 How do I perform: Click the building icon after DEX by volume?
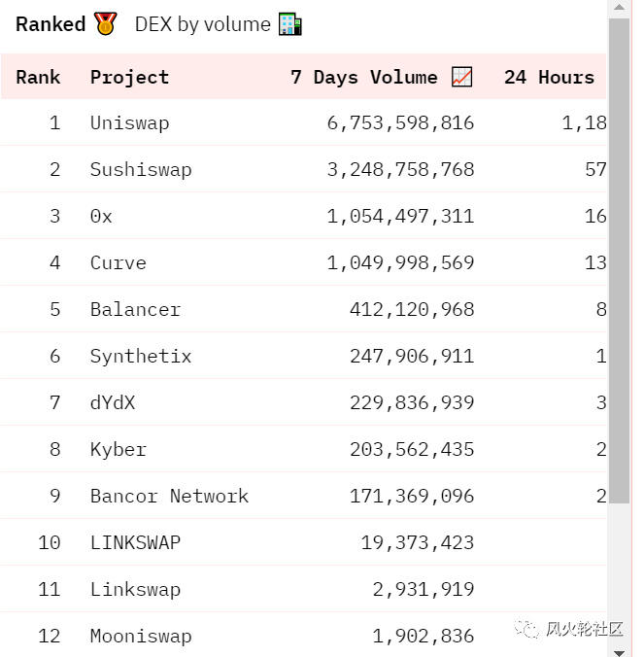290,24
